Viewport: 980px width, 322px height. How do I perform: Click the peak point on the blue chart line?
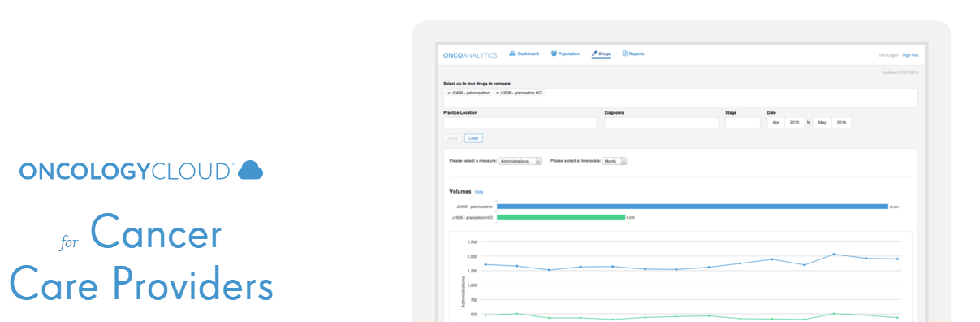coord(833,255)
